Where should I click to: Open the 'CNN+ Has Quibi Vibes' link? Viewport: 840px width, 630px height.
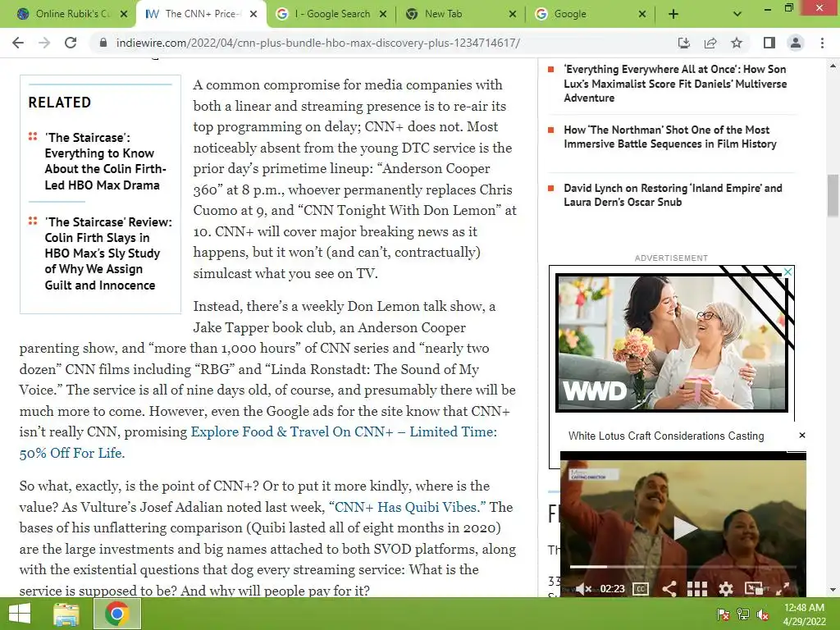coord(407,507)
